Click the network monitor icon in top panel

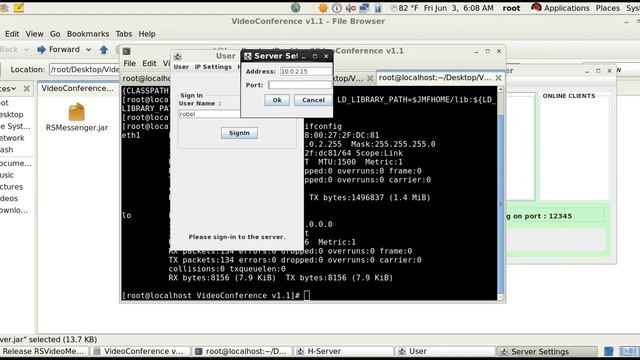click(364, 8)
